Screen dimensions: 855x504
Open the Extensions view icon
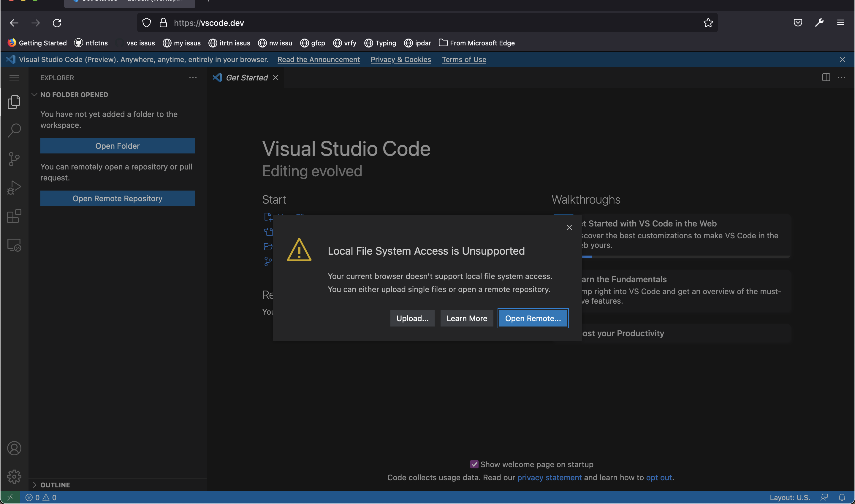click(x=14, y=216)
